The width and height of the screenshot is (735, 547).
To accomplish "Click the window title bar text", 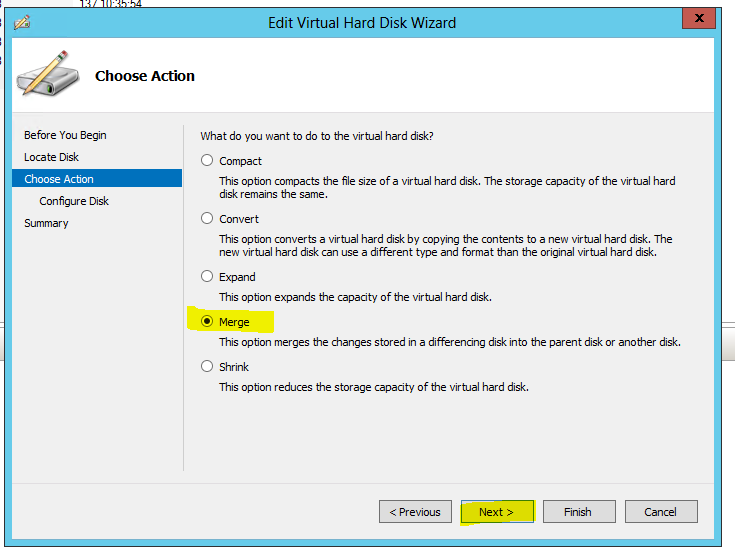I will click(x=362, y=22).
